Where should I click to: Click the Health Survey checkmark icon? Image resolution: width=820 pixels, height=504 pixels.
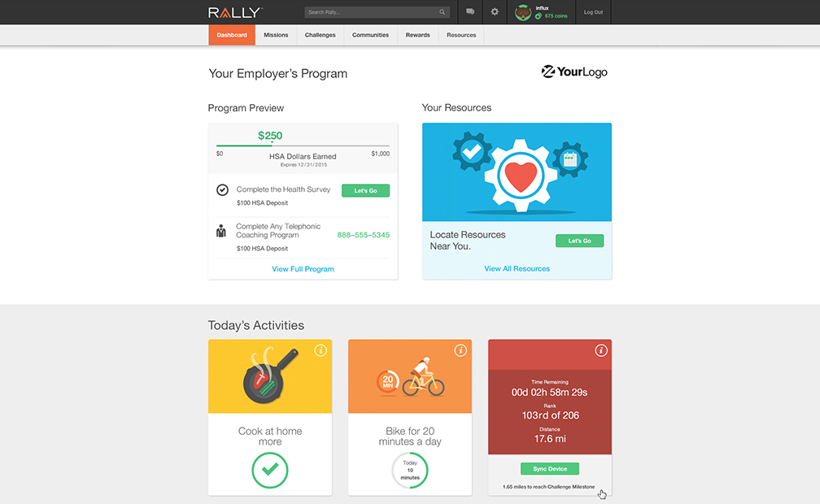coord(222,190)
